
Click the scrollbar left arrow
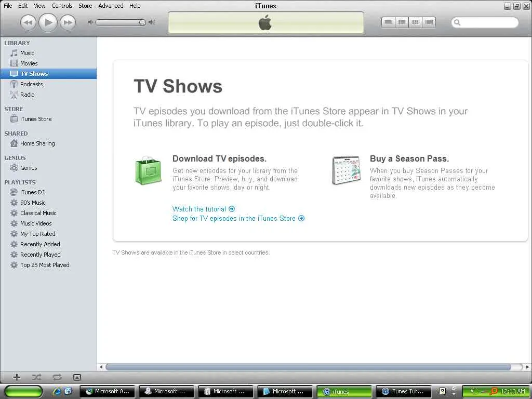click(x=101, y=367)
